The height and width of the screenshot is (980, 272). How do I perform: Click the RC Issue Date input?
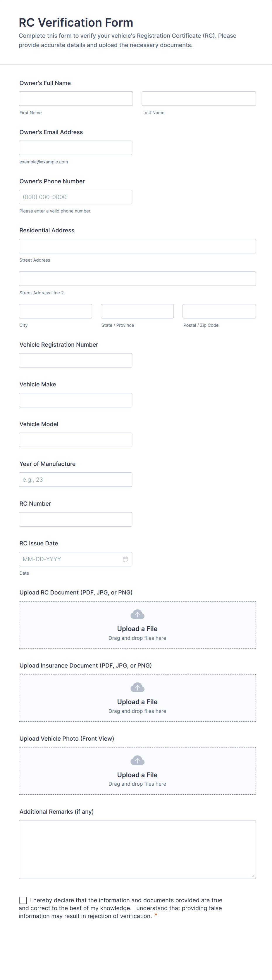(x=68, y=559)
